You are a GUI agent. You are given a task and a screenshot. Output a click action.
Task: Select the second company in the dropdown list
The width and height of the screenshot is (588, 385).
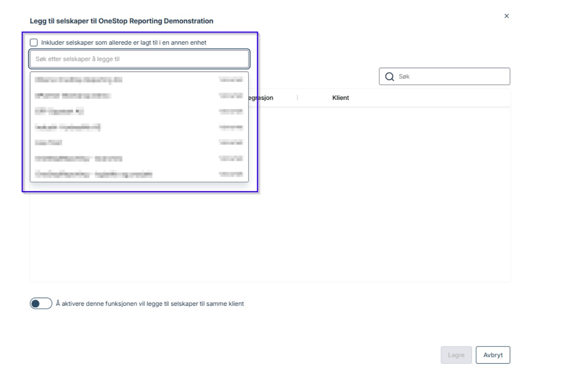click(x=139, y=96)
